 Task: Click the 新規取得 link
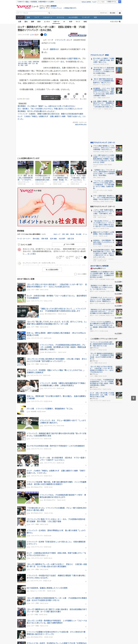pos(54,6)
